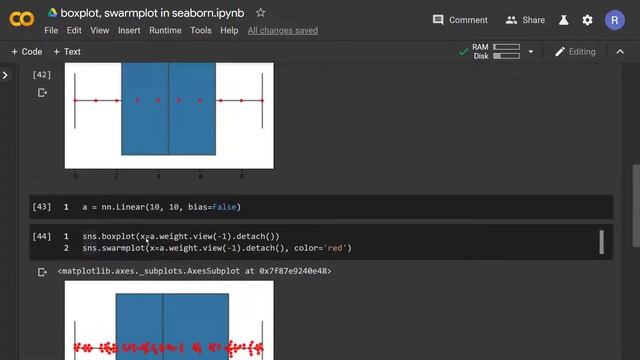This screenshot has width=640, height=360.
Task: Open the File menu
Action: pos(51,31)
